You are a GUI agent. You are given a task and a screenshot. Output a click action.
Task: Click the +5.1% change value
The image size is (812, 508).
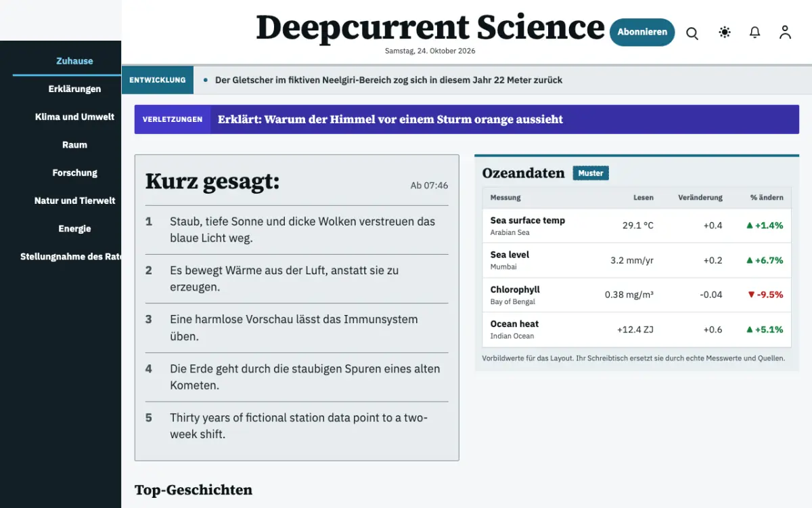[x=765, y=329]
